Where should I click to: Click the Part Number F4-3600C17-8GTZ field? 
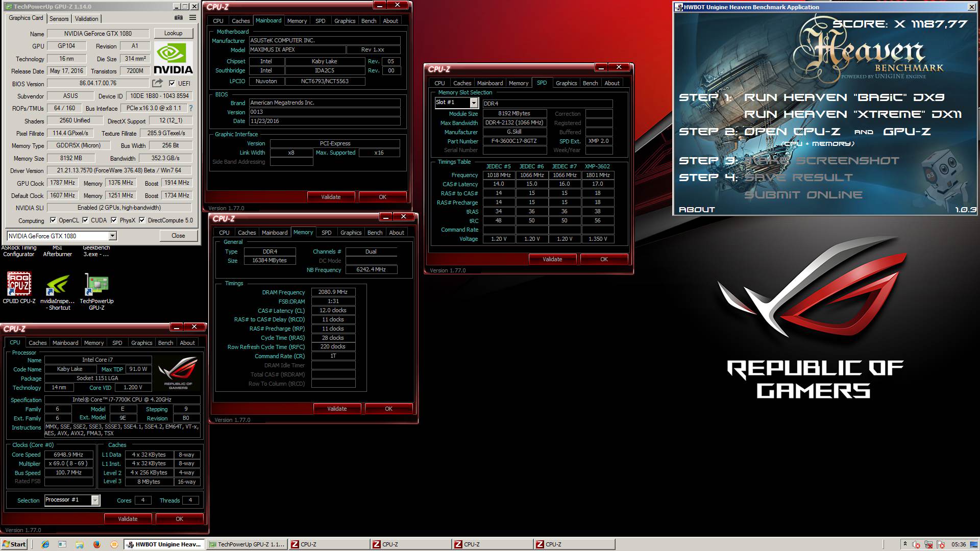tap(514, 141)
